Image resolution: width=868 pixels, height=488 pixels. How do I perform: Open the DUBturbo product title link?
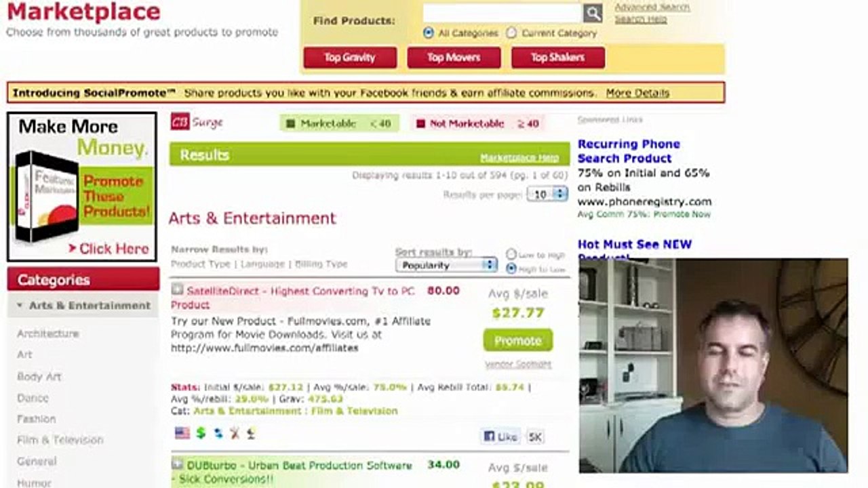pos(292,472)
